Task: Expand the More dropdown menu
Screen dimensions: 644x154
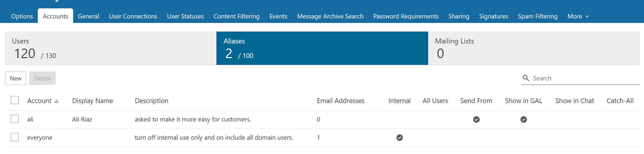Action: 578,16
